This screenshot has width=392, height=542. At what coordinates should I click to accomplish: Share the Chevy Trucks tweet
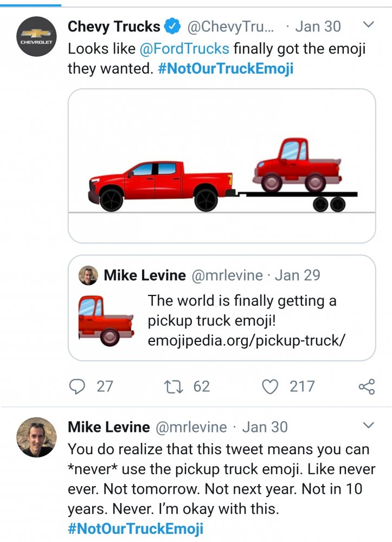point(367,386)
